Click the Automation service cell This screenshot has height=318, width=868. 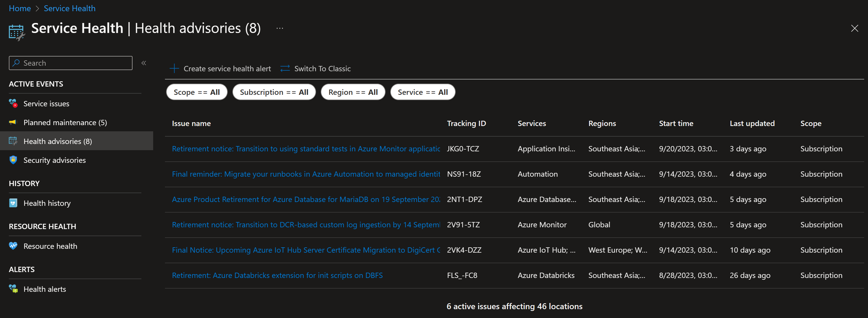click(538, 174)
